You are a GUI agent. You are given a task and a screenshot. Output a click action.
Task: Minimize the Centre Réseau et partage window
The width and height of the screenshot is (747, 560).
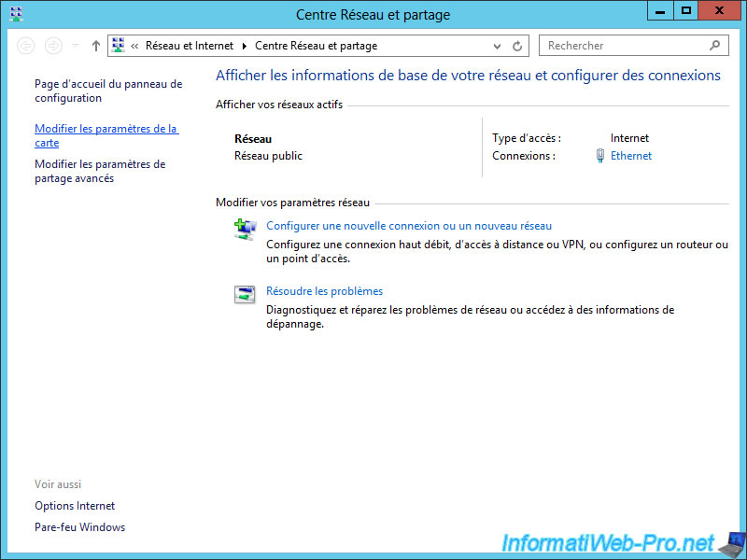pyautogui.click(x=660, y=11)
